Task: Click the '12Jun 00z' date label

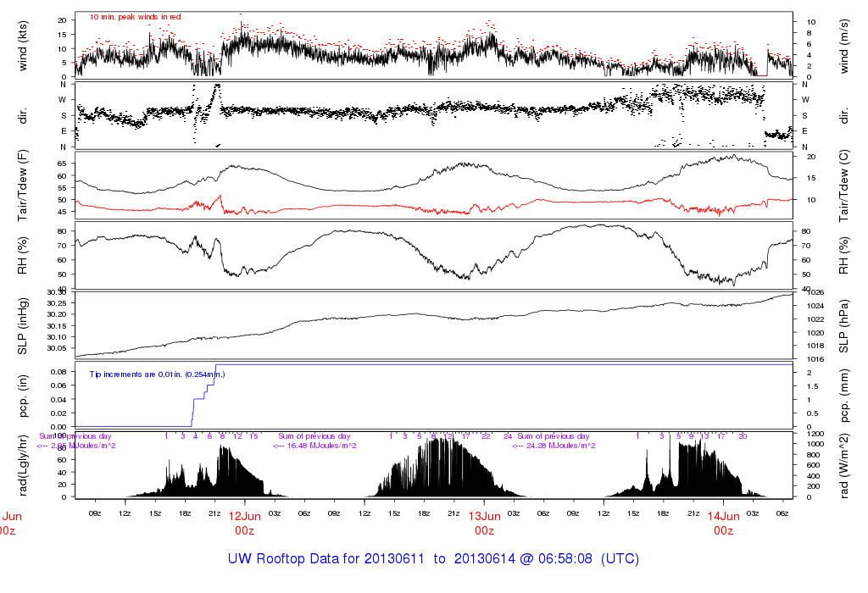Action: [x=245, y=524]
